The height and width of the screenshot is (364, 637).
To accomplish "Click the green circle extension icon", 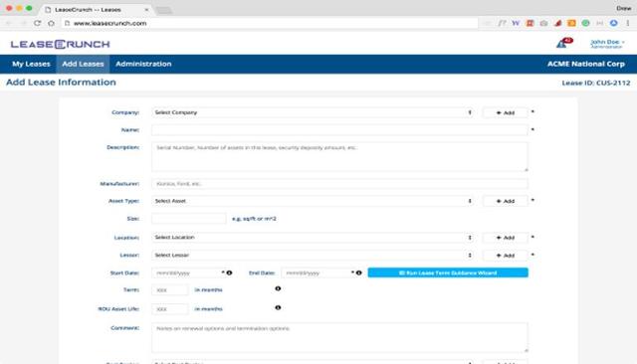I will [585, 23].
